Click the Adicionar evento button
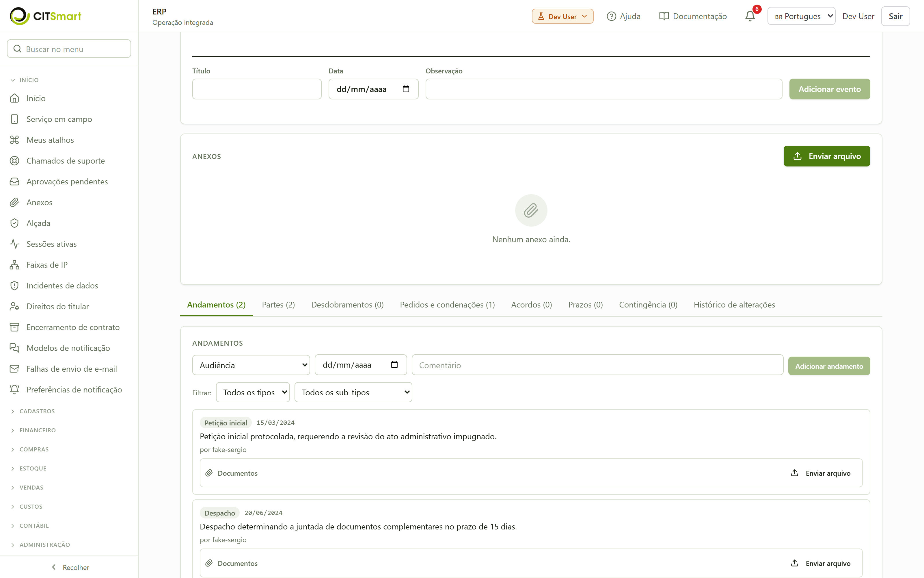The width and height of the screenshot is (924, 578). 829,89
